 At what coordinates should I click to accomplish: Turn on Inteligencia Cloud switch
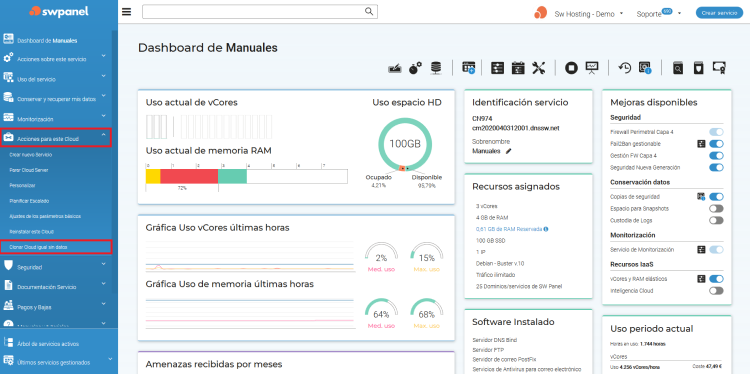[716, 291]
